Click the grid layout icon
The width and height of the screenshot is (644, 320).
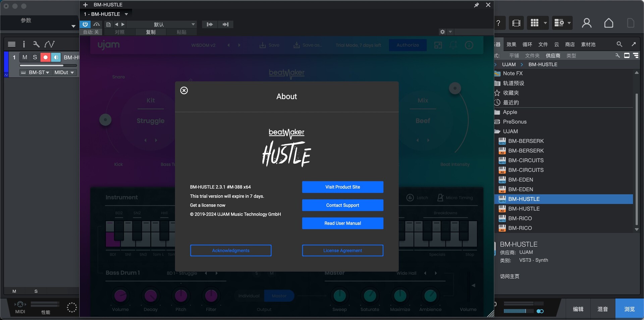535,23
